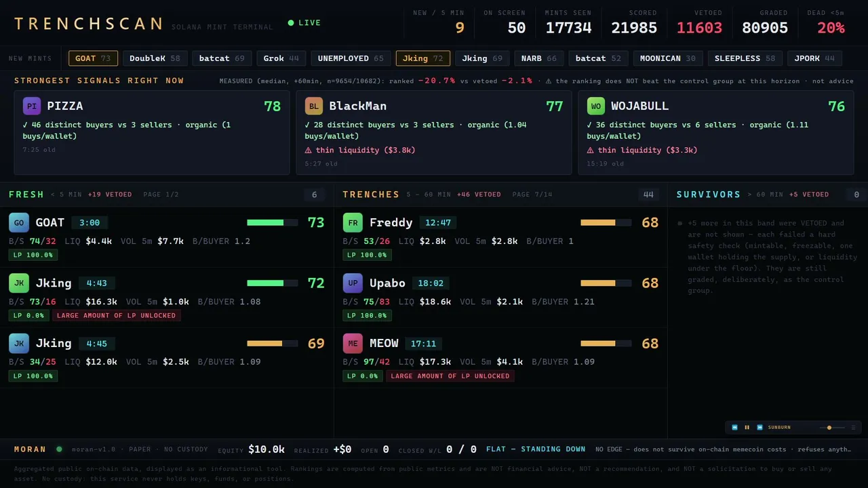
Task: Click the UP avatar beside Upabo
Action: click(352, 283)
